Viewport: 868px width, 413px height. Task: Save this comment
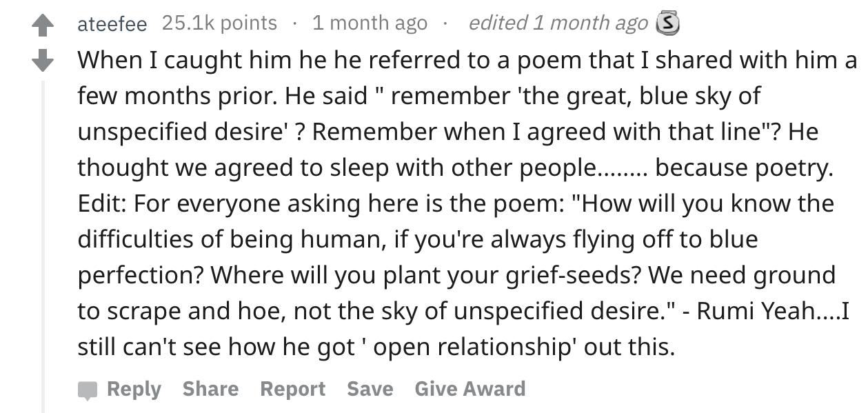click(370, 389)
